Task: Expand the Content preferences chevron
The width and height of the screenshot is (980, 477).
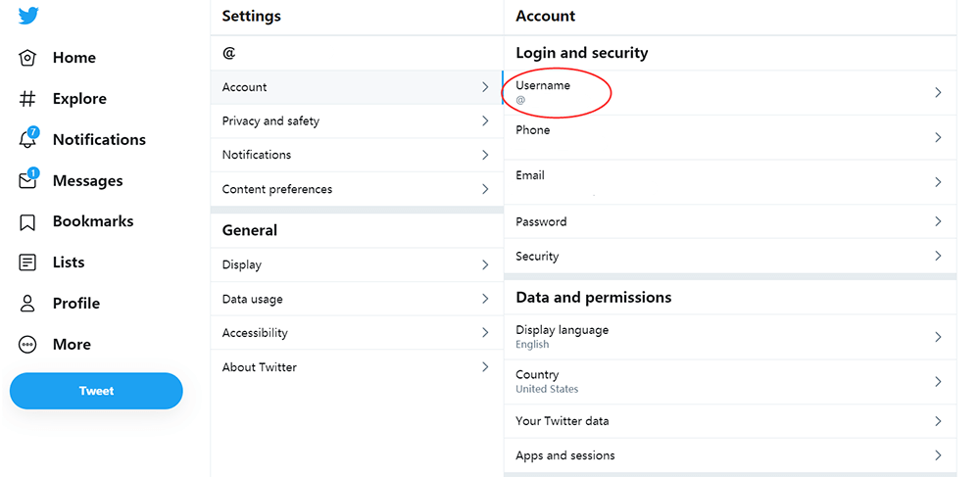Action: pos(485,189)
